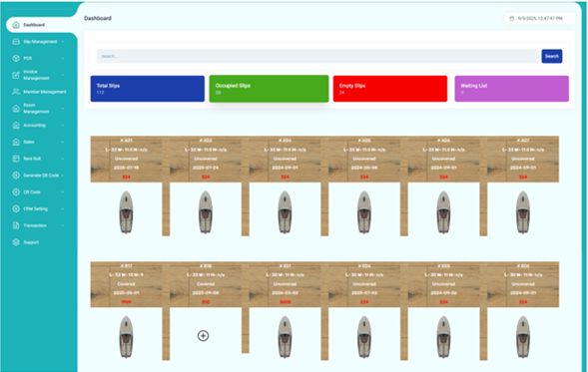This screenshot has height=372, width=588.
Task: Expand the CRM Setting chevron
Action: coord(62,208)
